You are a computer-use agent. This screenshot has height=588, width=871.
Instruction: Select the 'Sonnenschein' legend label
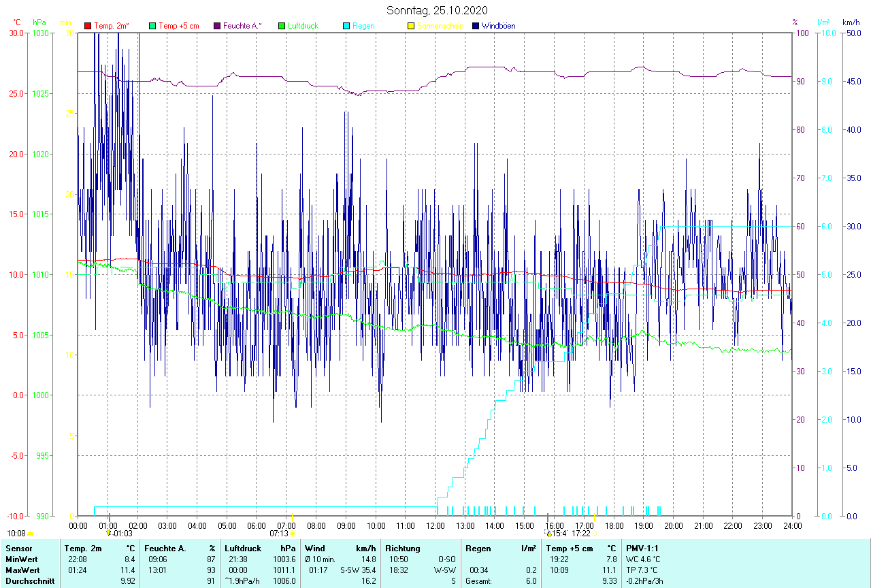(x=440, y=26)
